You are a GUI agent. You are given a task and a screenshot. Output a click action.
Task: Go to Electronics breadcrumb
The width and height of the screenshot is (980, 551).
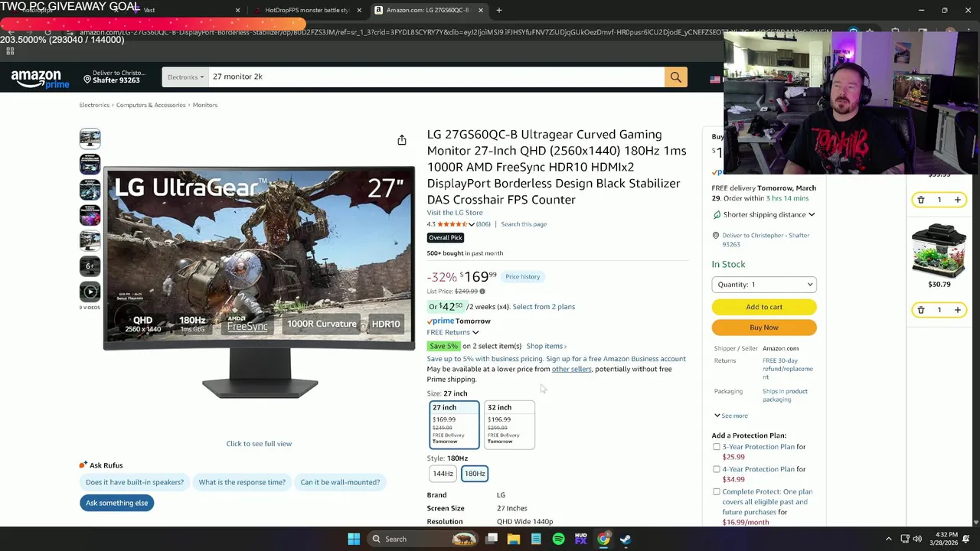[94, 105]
